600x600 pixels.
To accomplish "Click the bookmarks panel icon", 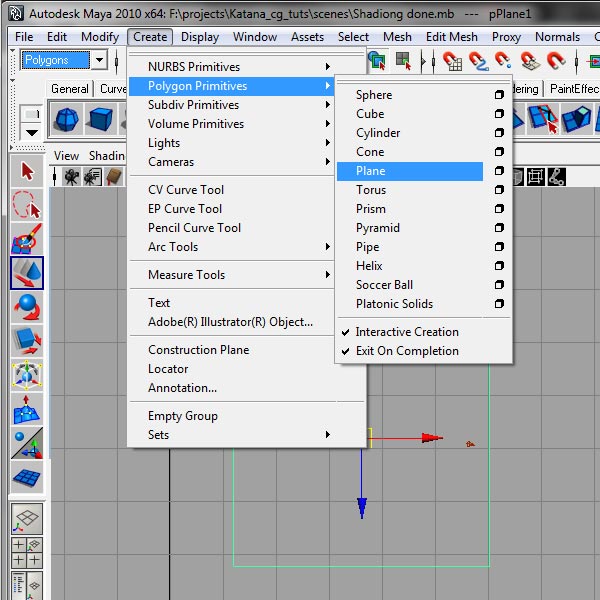I will pos(114,177).
